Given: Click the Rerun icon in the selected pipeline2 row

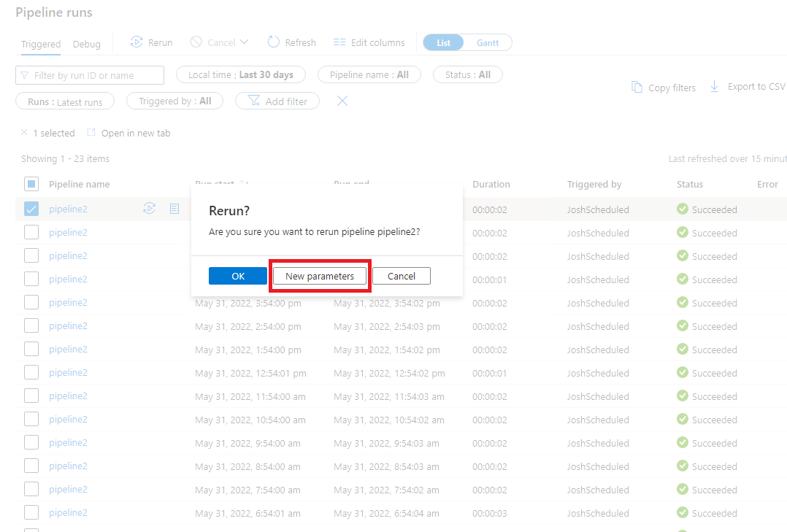Looking at the screenshot, I should (x=150, y=208).
